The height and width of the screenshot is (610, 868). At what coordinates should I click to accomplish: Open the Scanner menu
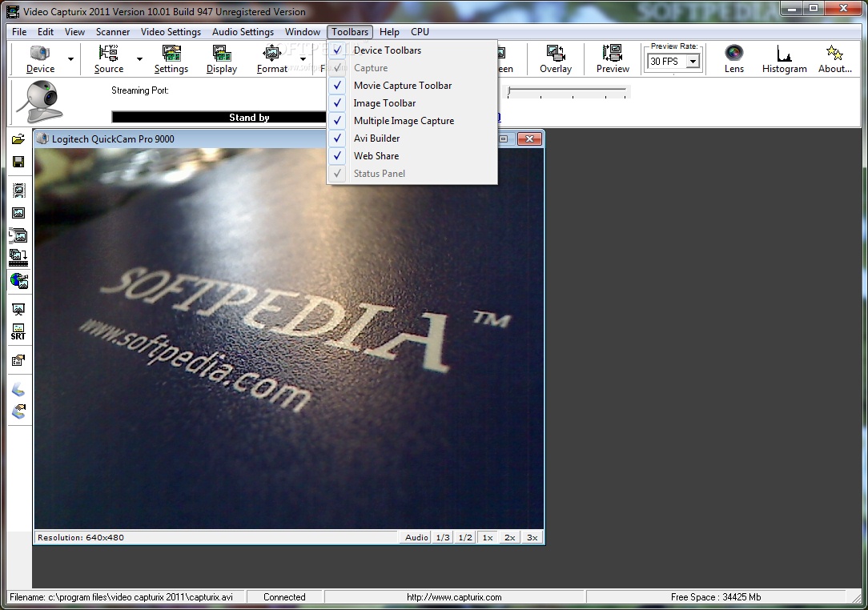[x=112, y=31]
